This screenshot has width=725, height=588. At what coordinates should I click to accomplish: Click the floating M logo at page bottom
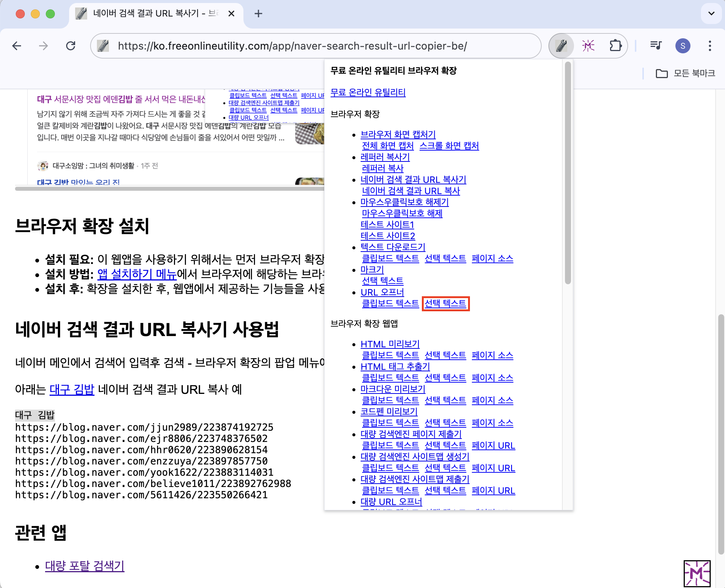(697, 573)
